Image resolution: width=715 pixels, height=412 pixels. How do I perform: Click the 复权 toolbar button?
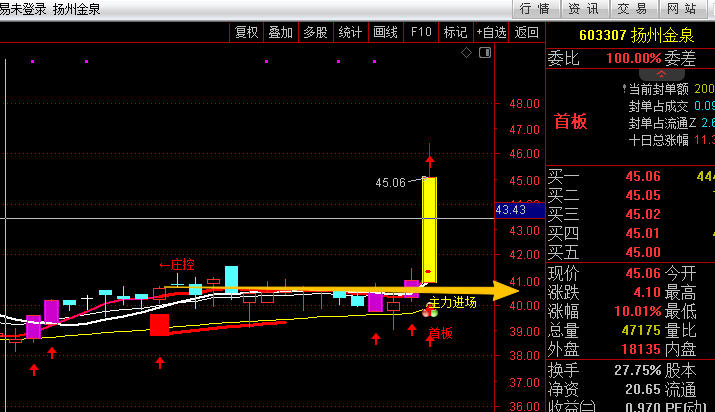[246, 32]
